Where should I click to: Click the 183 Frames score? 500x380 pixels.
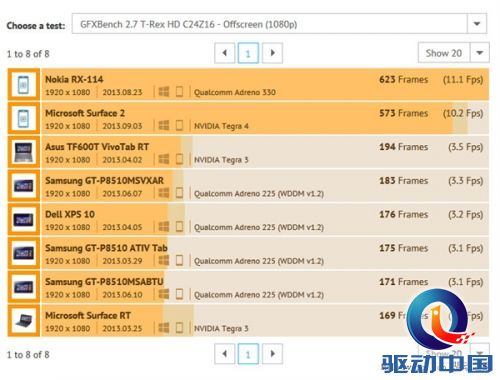point(403,180)
